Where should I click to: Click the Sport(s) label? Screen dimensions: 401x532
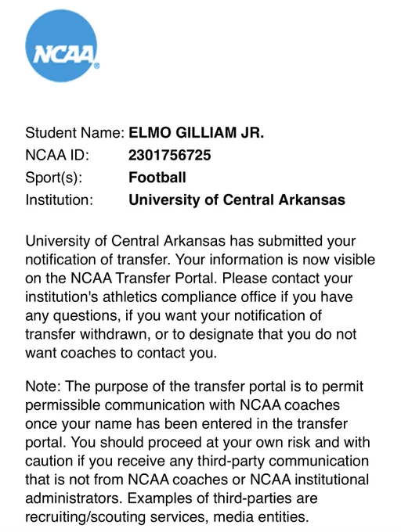(53, 178)
